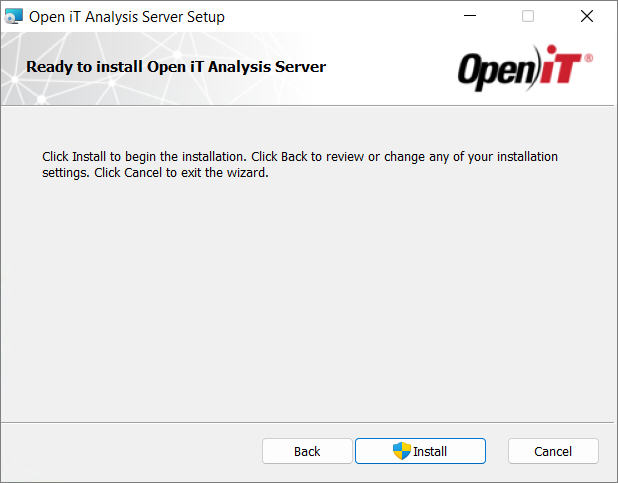Click the UAC shield icon on Install
The height and width of the screenshot is (483, 618).
402,451
